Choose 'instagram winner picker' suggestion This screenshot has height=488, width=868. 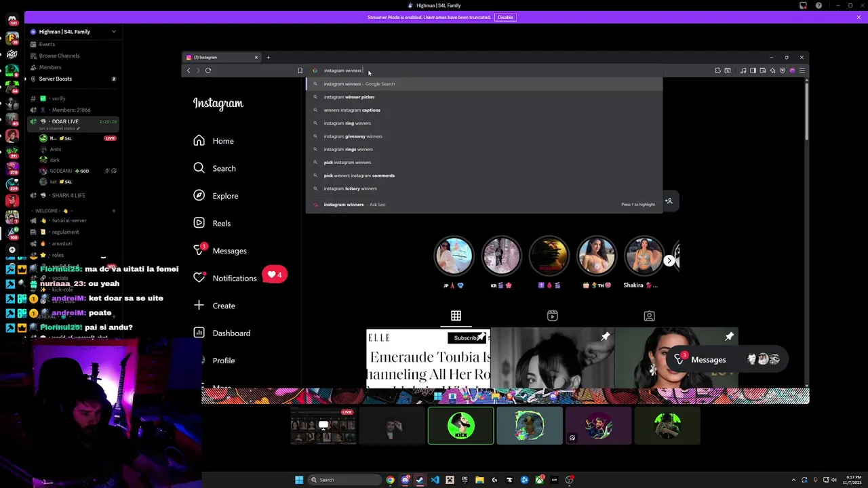point(484,97)
